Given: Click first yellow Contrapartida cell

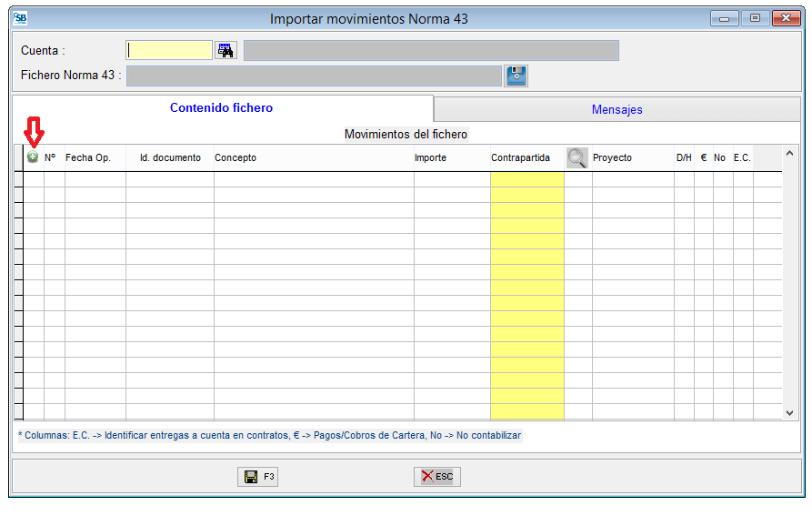Looking at the screenshot, I should point(527,179).
